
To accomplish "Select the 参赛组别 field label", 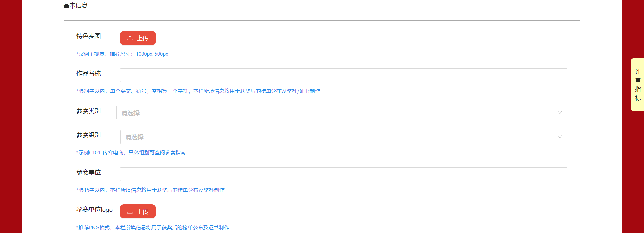I will (x=88, y=135).
